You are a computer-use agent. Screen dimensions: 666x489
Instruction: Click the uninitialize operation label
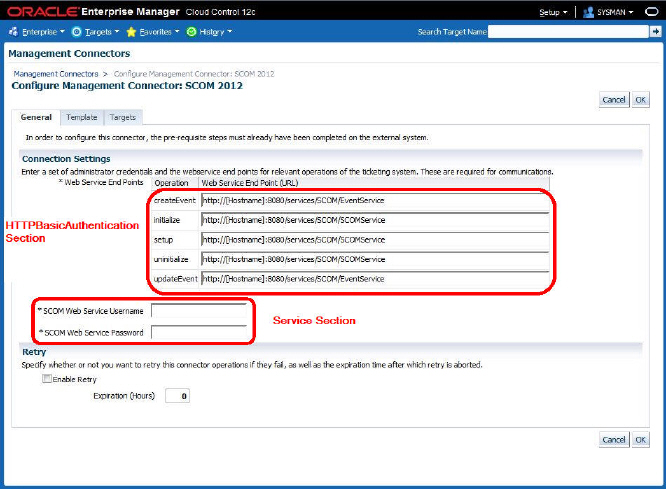[171, 259]
